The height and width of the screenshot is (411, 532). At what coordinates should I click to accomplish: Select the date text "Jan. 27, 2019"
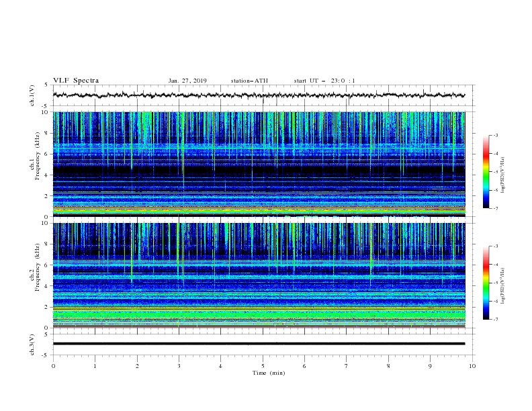[187, 81]
